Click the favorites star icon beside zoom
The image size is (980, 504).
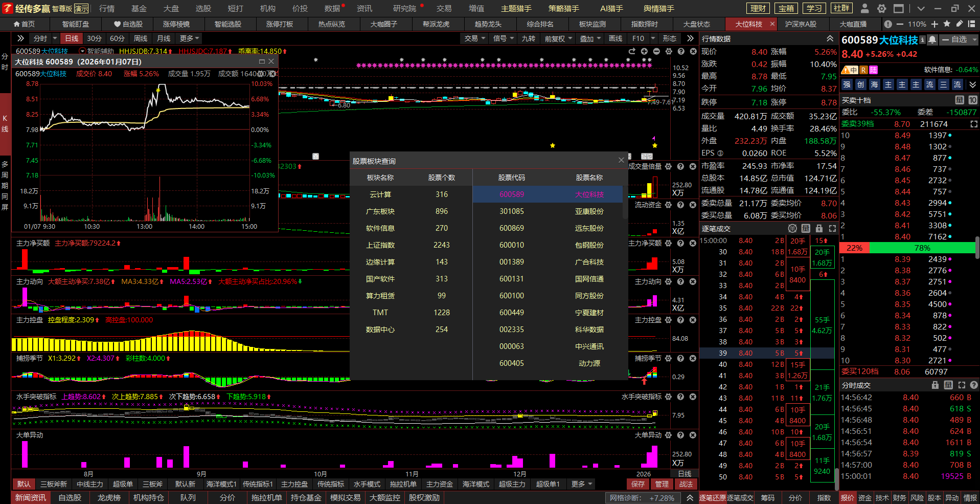tap(947, 24)
